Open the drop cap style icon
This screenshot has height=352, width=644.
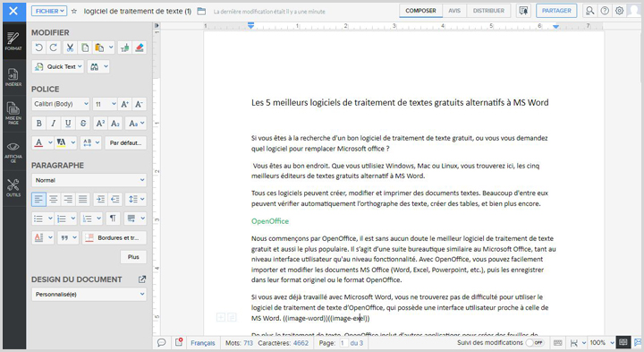pos(38,237)
